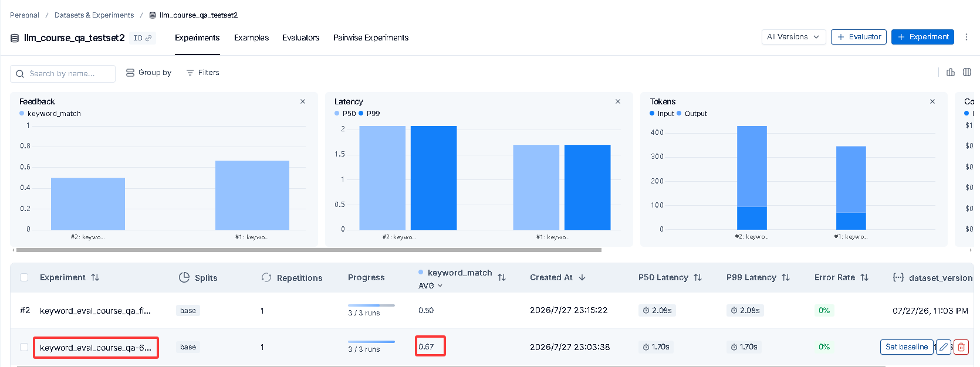Switch to the Examples tab
This screenshot has width=980, height=367.
251,38
